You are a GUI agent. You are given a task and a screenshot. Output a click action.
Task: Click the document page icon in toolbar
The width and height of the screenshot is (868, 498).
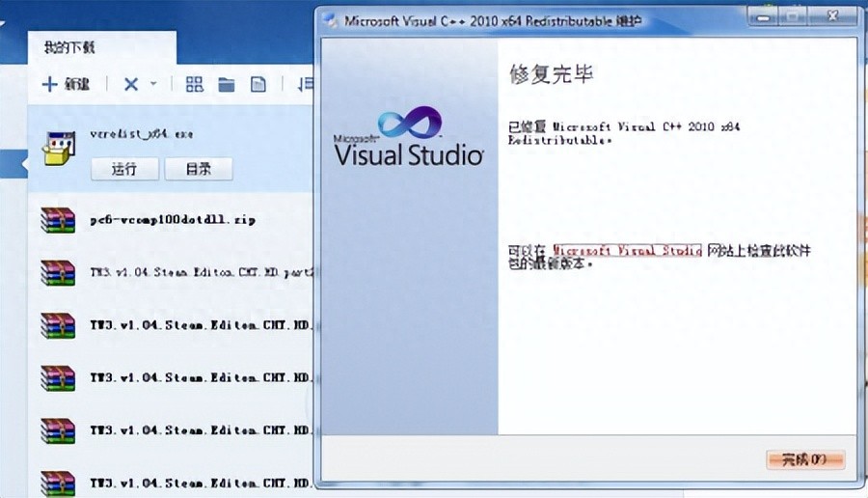258,85
